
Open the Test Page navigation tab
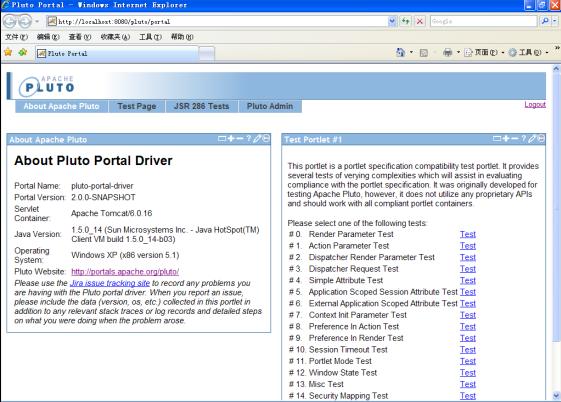click(137, 106)
